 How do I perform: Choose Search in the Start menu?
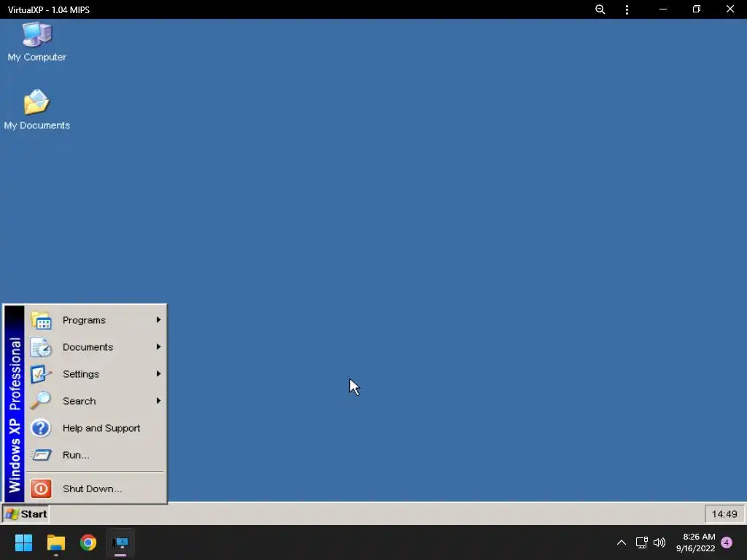click(96, 401)
